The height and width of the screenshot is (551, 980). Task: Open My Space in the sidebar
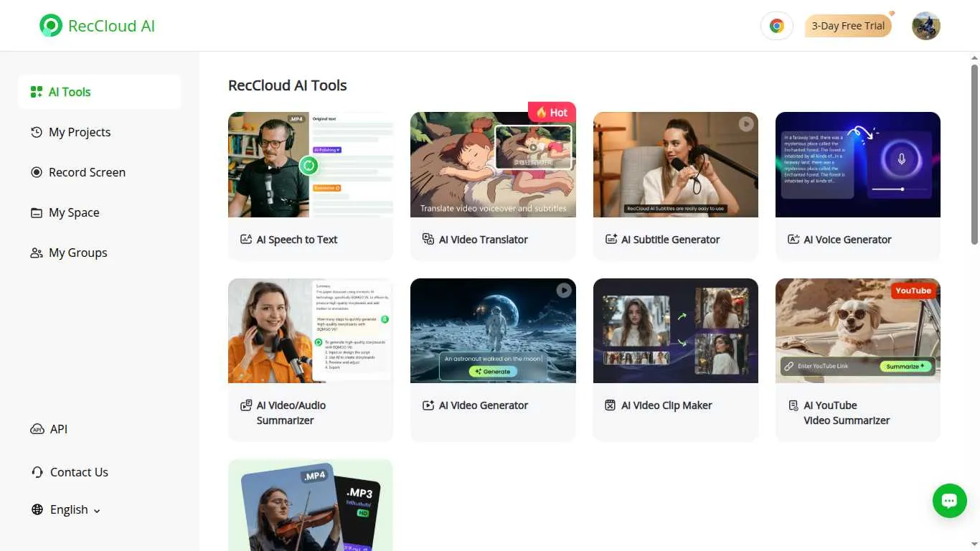[x=100, y=212]
